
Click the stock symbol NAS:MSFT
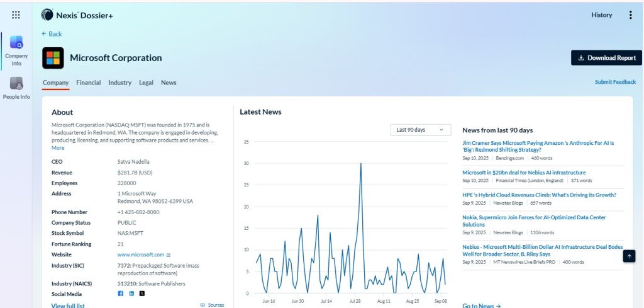[130, 233]
